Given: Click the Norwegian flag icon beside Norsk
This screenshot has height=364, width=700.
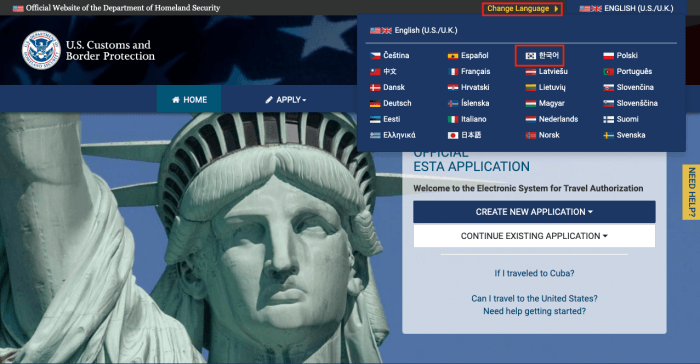Looking at the screenshot, I should [530, 135].
